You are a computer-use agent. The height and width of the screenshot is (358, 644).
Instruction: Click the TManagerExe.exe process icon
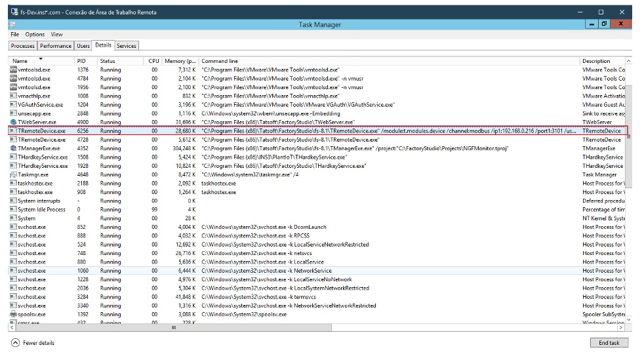[x=13, y=148]
